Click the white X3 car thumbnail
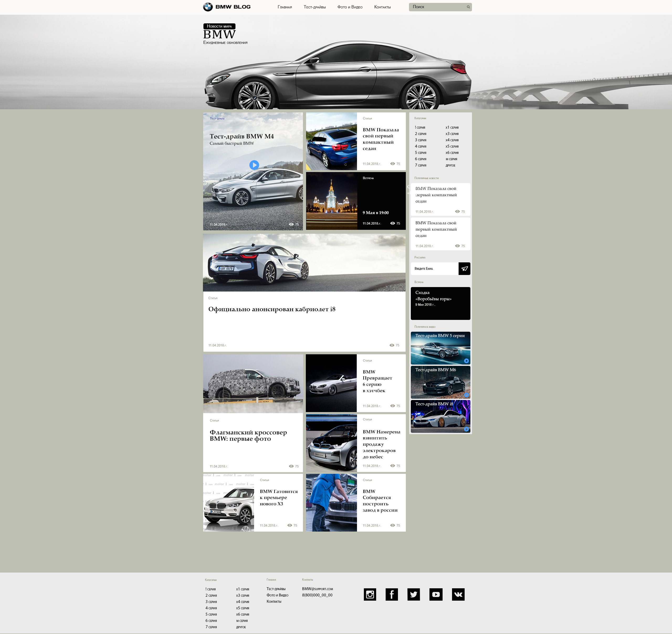Viewport: 672px width, 634px height. [229, 502]
